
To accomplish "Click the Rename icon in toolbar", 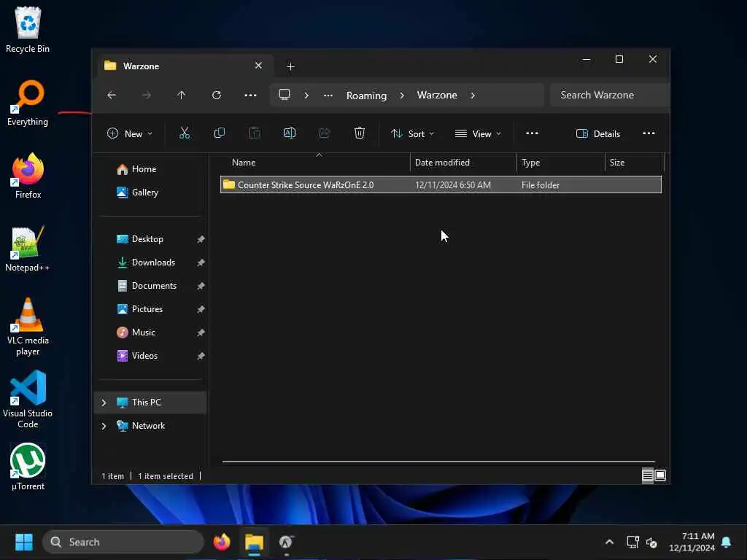I will [290, 133].
